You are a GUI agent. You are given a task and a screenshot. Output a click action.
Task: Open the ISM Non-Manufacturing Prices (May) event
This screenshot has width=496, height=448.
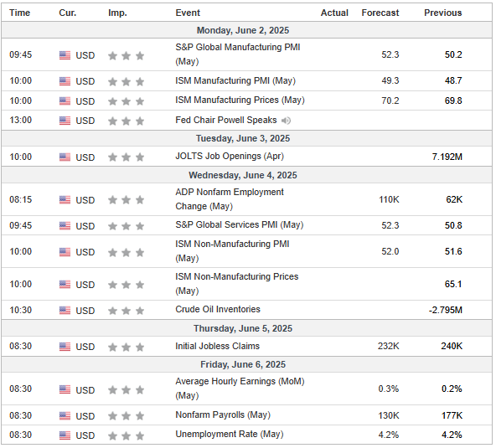click(x=237, y=284)
